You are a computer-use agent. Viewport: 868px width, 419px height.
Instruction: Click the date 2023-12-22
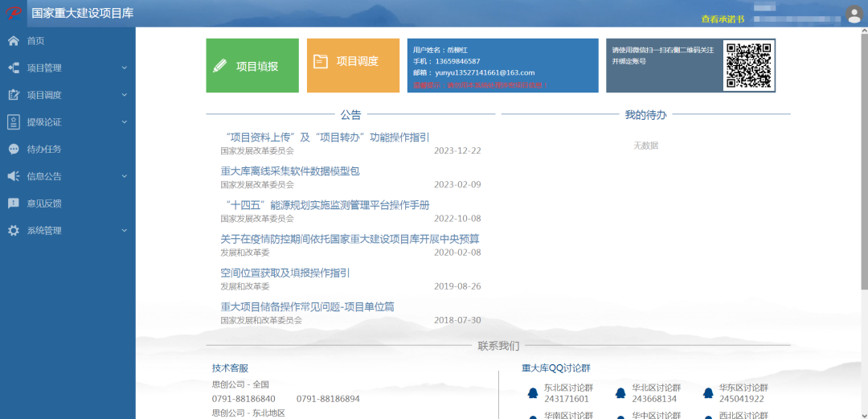coord(458,150)
